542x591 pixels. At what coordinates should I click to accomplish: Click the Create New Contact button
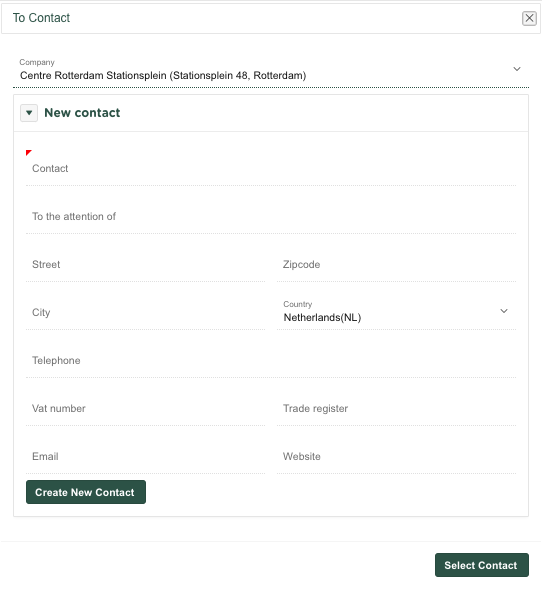coord(86,492)
